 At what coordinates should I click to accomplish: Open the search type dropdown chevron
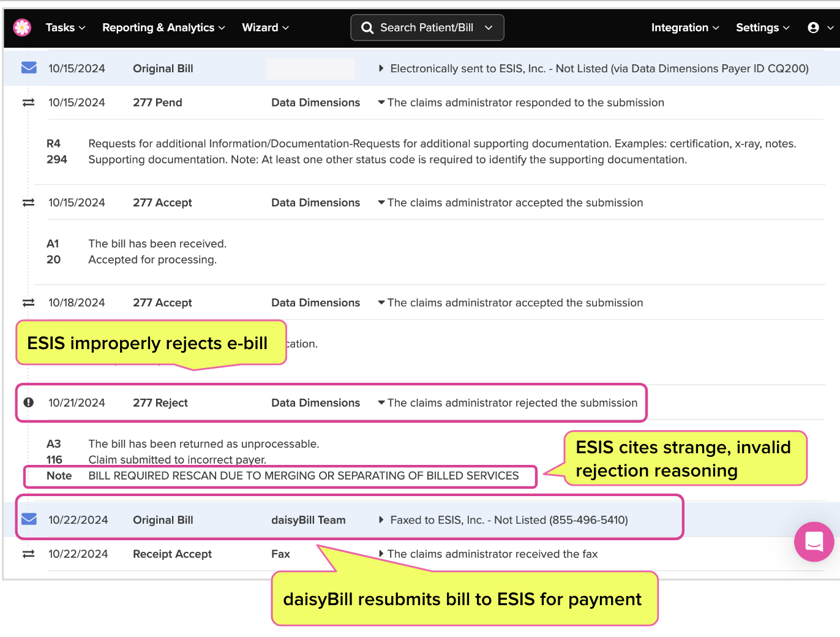click(x=489, y=28)
